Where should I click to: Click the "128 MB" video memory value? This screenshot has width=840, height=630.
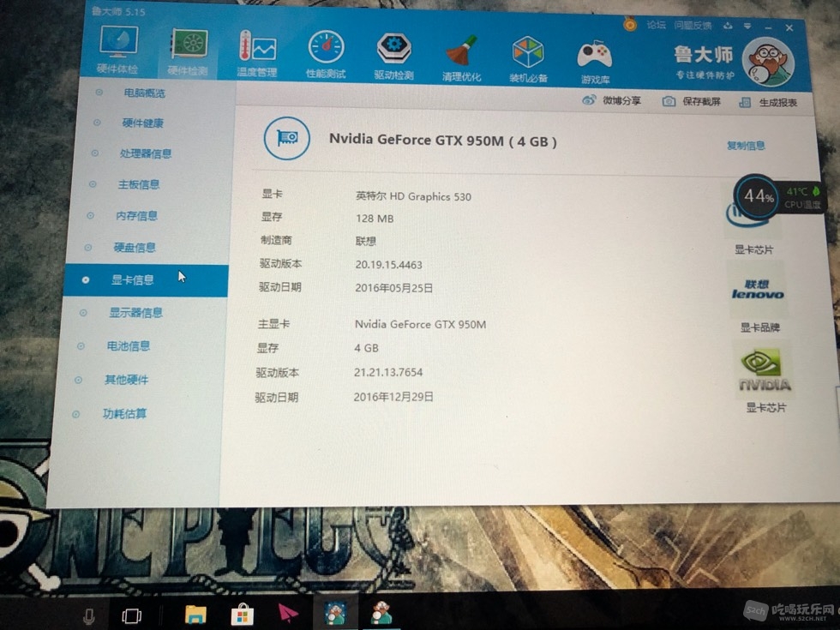(x=375, y=219)
